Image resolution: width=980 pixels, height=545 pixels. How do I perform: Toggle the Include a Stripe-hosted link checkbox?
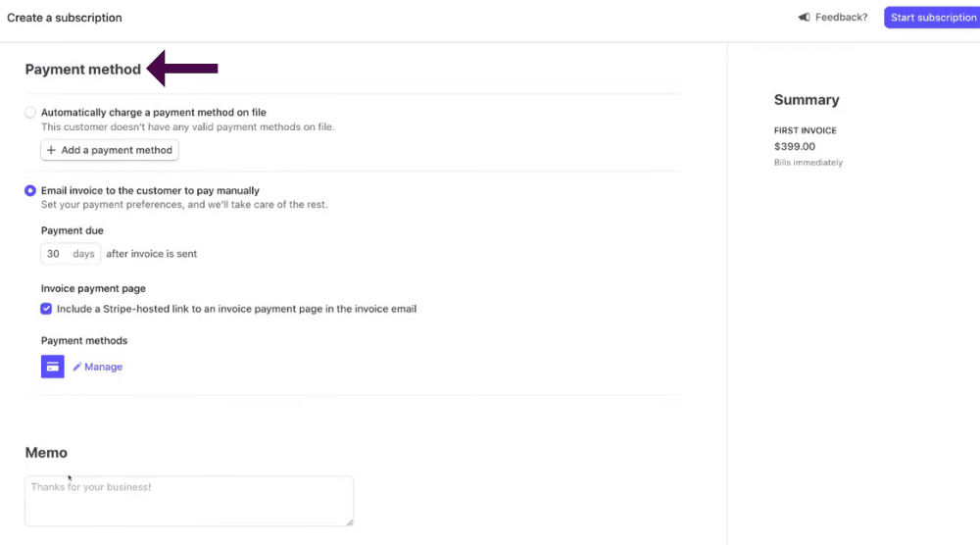[46, 309]
